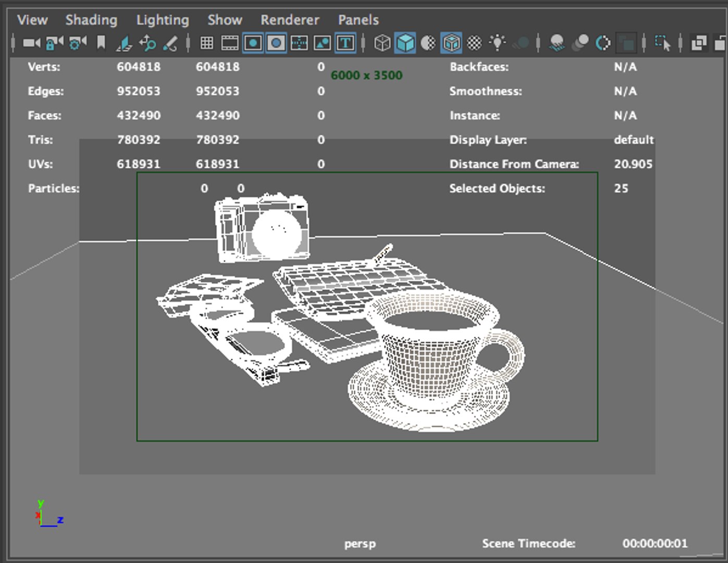
Task: Click the Use All Lights bulb icon
Action: pos(498,43)
